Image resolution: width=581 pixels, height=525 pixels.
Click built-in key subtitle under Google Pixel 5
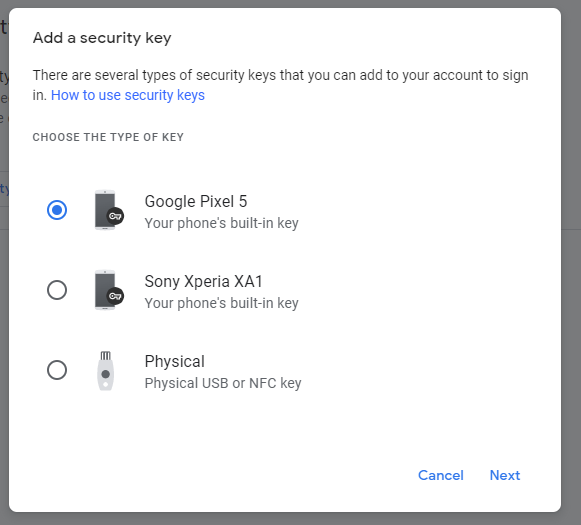coord(222,223)
